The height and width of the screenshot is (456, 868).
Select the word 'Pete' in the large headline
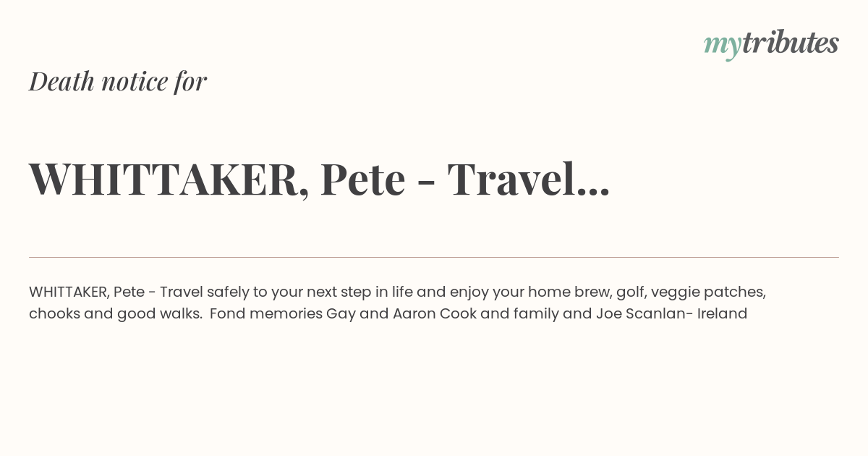362,179
